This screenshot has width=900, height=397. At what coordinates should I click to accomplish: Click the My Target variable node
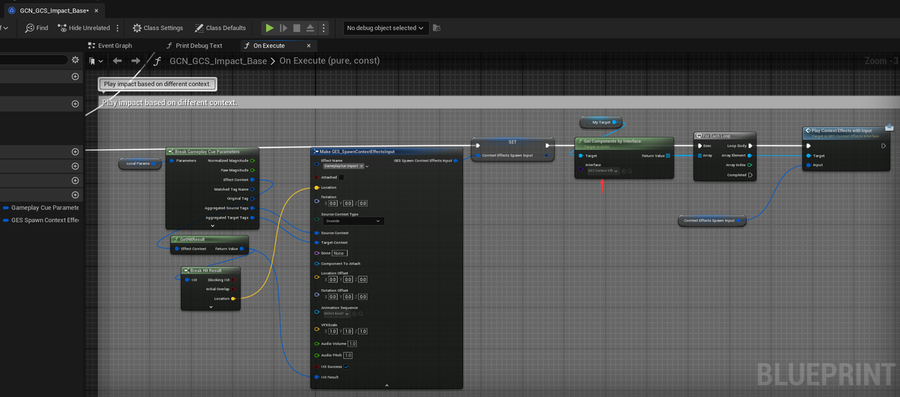601,122
